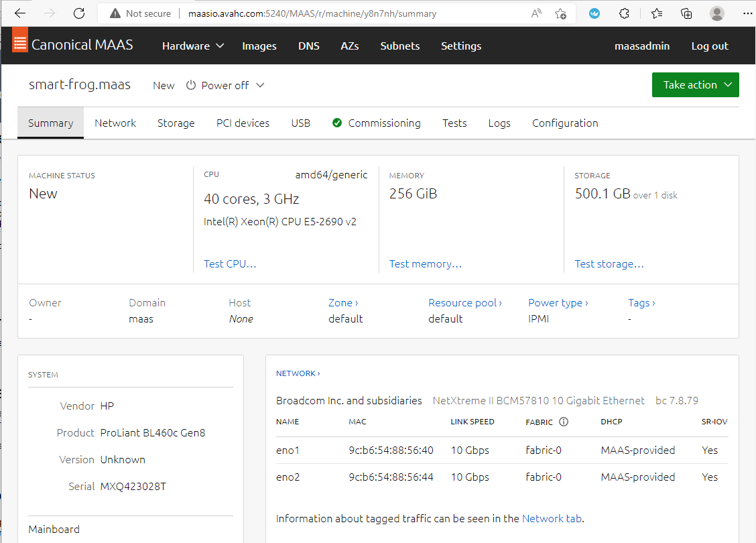The width and height of the screenshot is (756, 543).
Task: Open the Tags link
Action: (641, 303)
